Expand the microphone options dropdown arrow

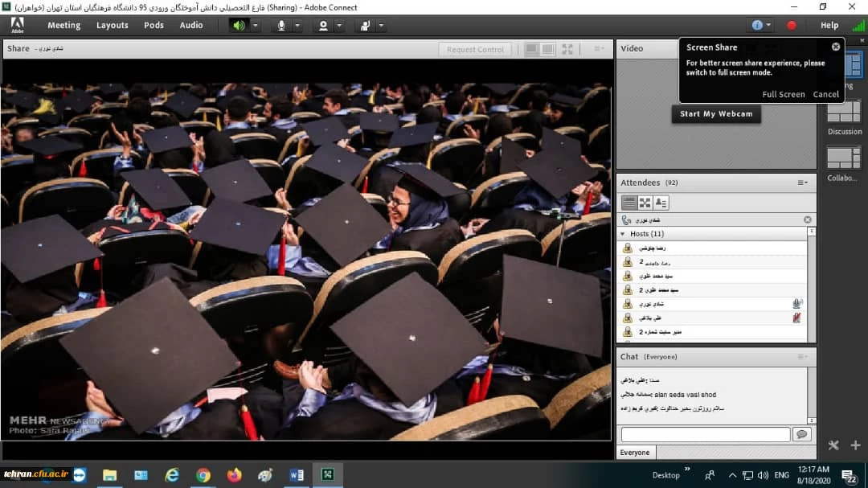pyautogui.click(x=297, y=25)
